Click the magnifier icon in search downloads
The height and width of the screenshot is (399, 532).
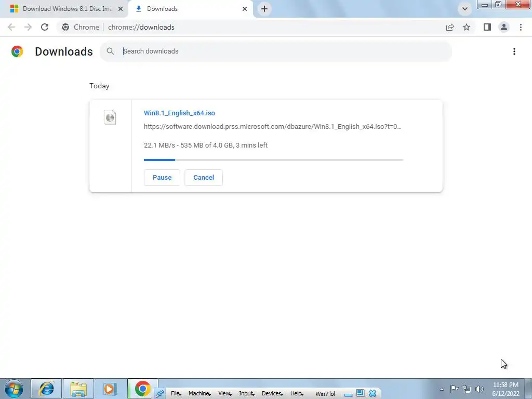coord(110,51)
